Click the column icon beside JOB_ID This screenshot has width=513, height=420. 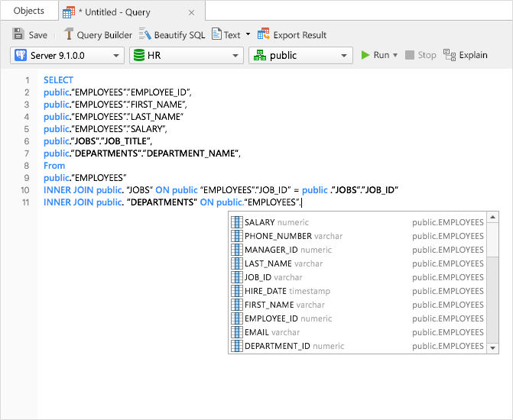pyautogui.click(x=237, y=277)
